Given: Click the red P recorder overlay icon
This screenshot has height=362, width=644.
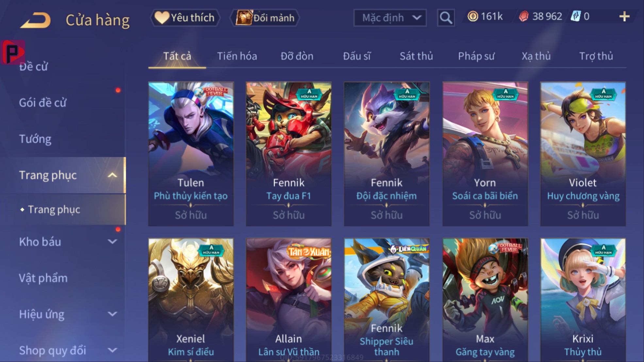Looking at the screenshot, I should (x=12, y=52).
